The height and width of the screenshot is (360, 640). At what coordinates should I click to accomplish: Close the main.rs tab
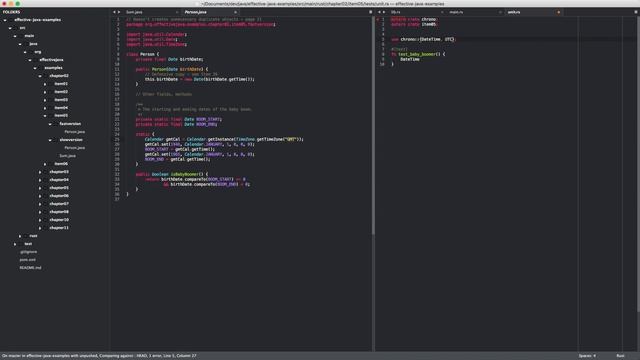click(x=500, y=12)
